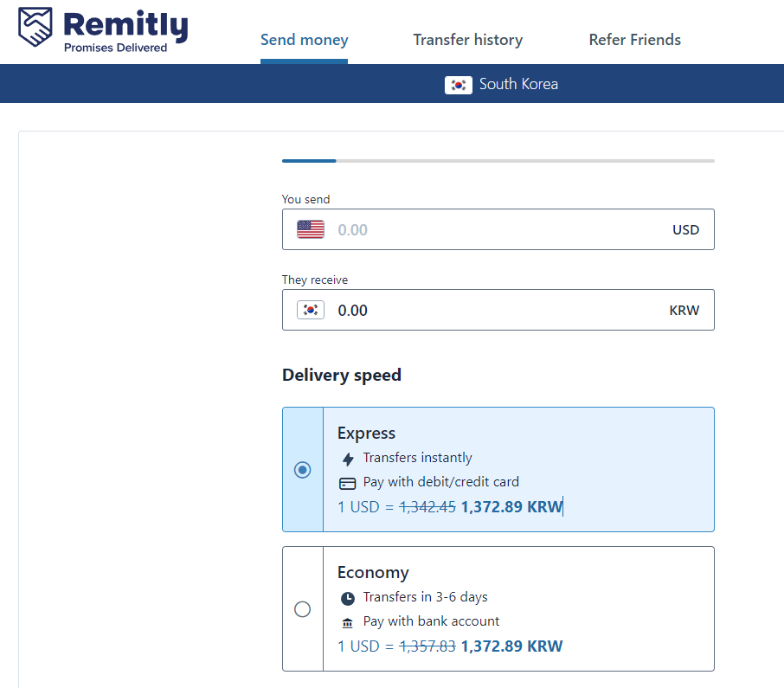
Task: Click the KRW currency label in They receive
Action: point(684,311)
